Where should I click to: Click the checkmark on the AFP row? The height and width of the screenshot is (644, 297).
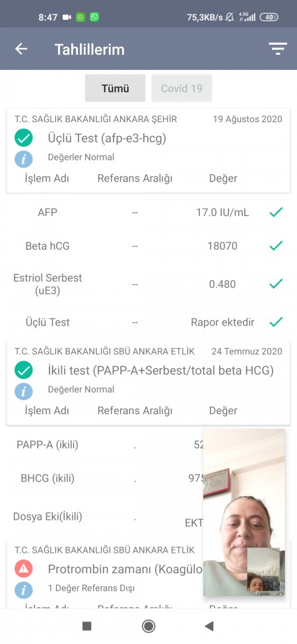point(276,212)
